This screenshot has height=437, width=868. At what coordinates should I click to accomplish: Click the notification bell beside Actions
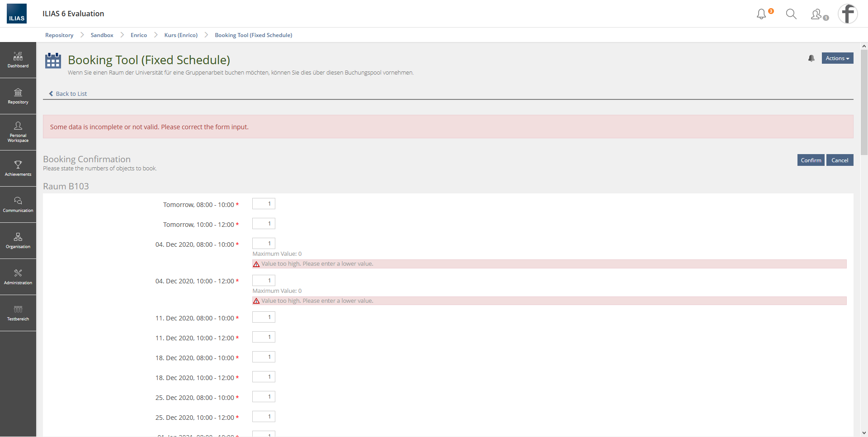(x=811, y=58)
